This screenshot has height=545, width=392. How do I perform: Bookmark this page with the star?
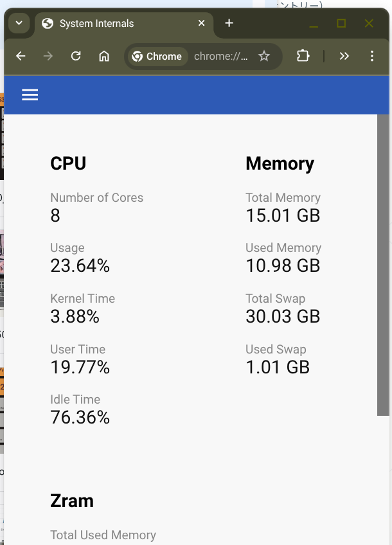[x=264, y=56]
